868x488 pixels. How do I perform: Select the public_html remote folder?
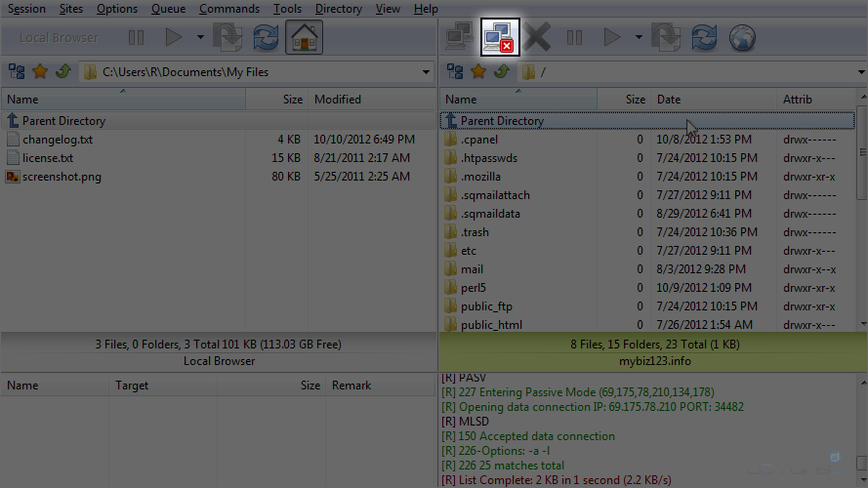coord(491,325)
